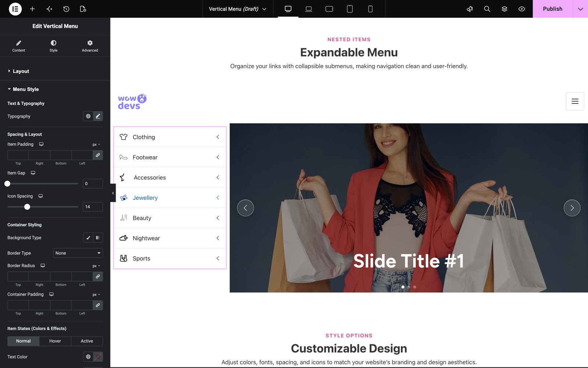Image resolution: width=588 pixels, height=368 pixels.
Task: Collapse the Menu Style section
Action: coord(55,89)
